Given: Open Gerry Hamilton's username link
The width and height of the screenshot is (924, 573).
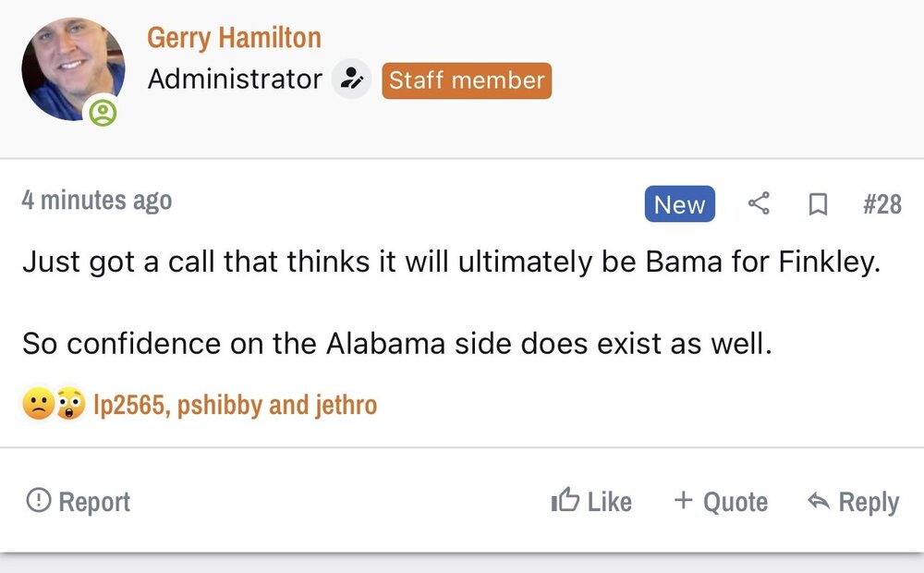Looking at the screenshot, I should [x=234, y=38].
